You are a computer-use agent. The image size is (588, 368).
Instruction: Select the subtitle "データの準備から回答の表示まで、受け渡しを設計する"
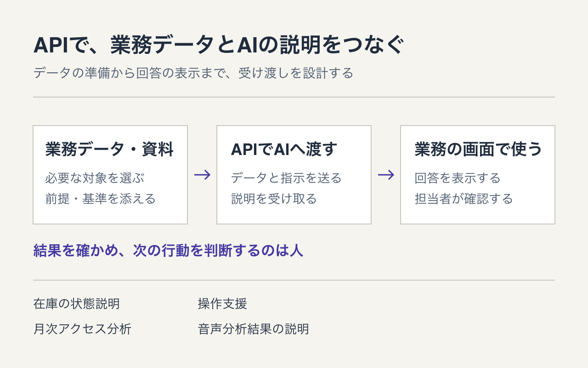[x=193, y=73]
